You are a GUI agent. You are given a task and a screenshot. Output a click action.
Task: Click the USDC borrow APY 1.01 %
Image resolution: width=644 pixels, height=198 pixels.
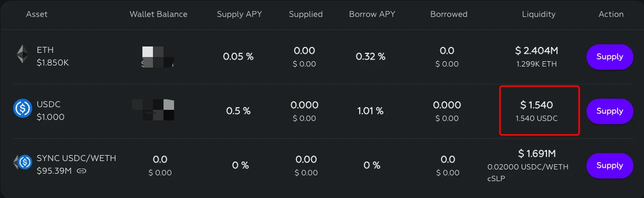coord(370,111)
